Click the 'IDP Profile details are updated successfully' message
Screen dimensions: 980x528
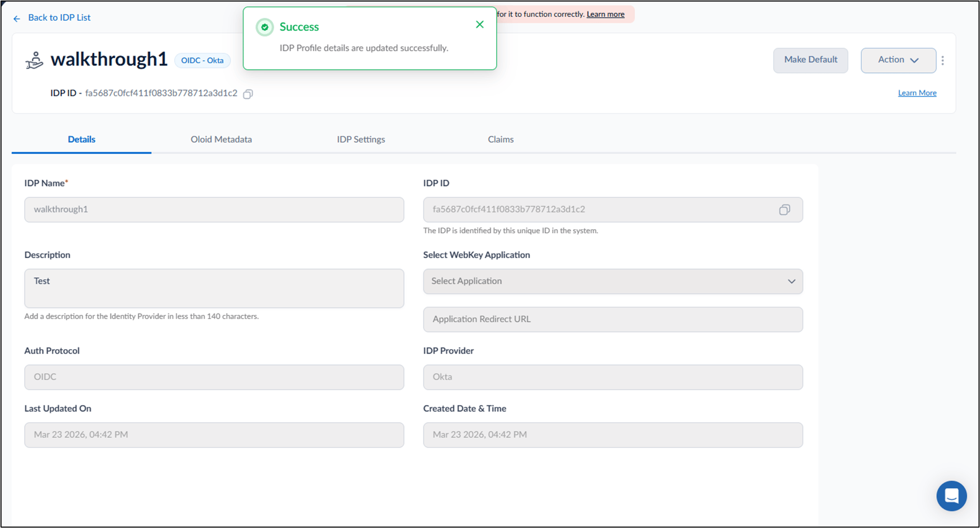[364, 48]
